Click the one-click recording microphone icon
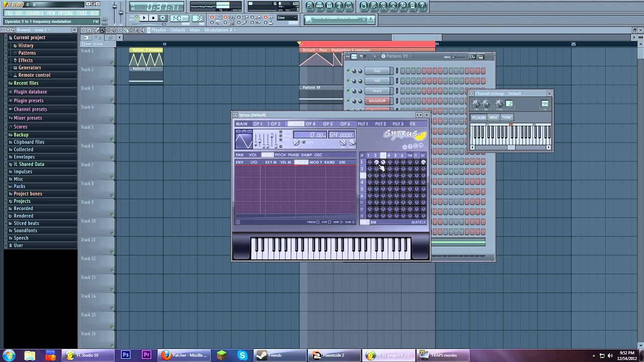Image resolution: width=644 pixels, height=362 pixels. tap(403, 6)
